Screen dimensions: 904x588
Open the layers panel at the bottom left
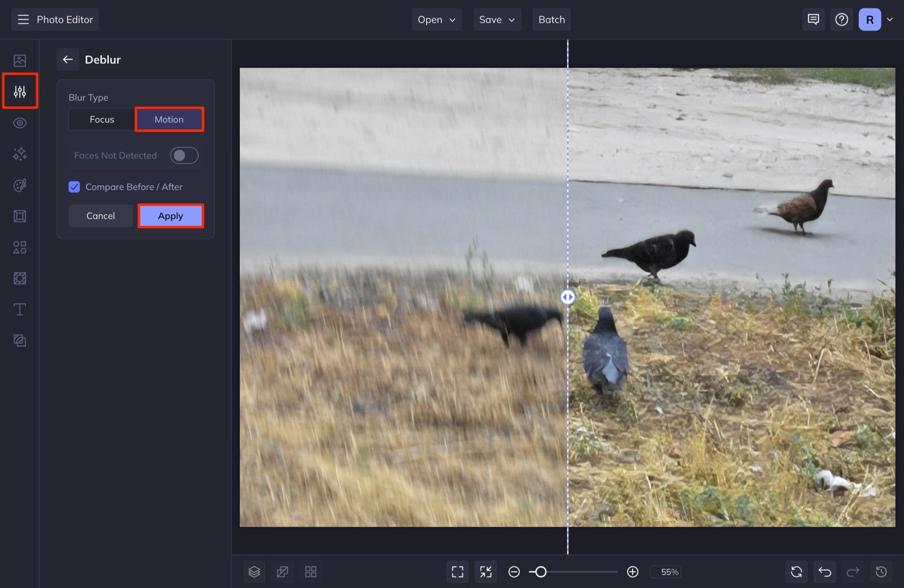(x=254, y=572)
